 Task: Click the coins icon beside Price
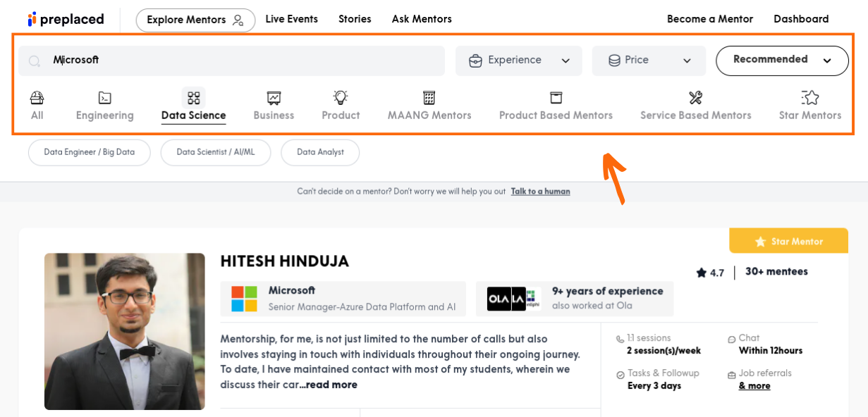[x=614, y=61]
